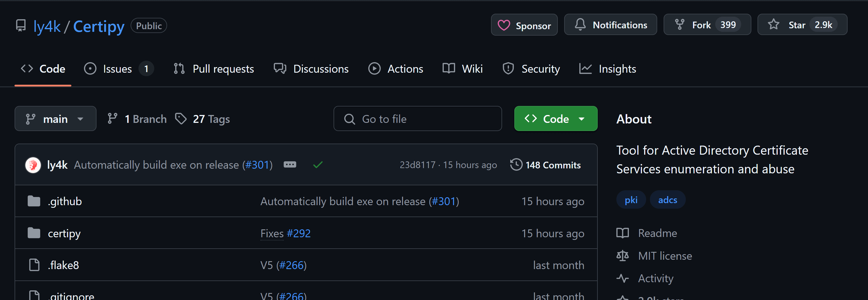Open commit hash 23d8117

pyautogui.click(x=418, y=165)
